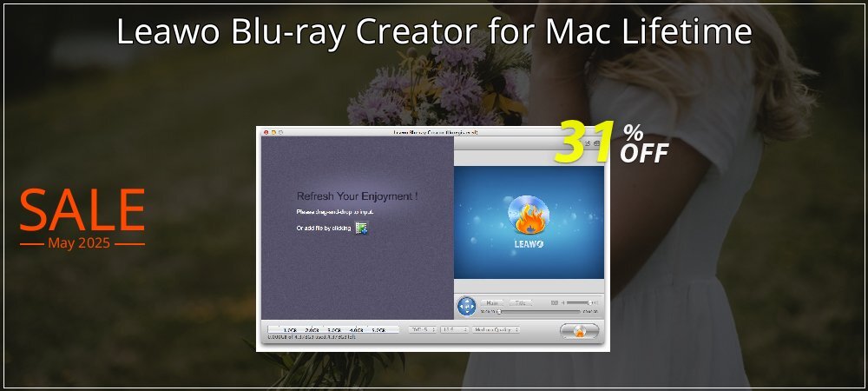The image size is (868, 391).
Task: Open the 16:9 aspect ratio dropdown
Action: pos(455,329)
